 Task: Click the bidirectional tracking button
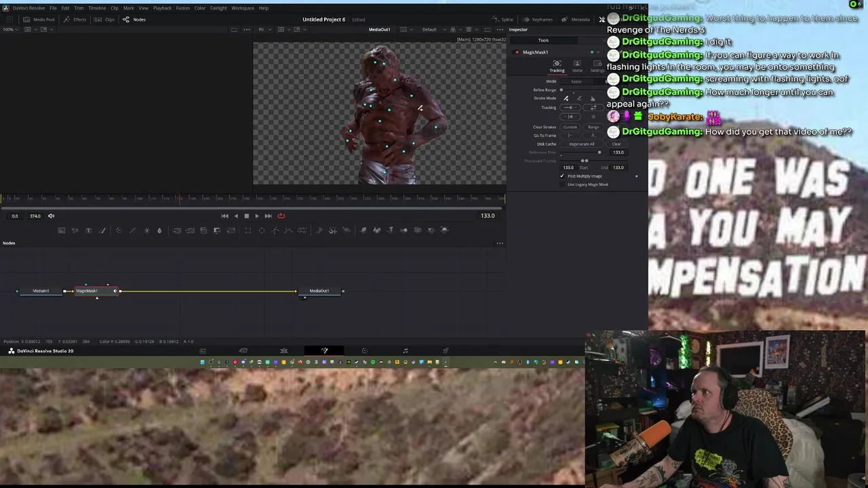[593, 108]
